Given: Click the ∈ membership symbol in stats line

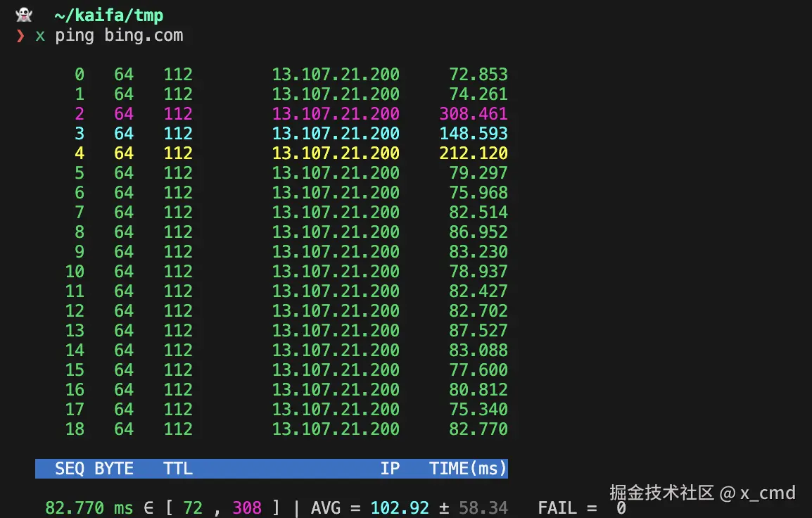Looking at the screenshot, I should pos(147,507).
